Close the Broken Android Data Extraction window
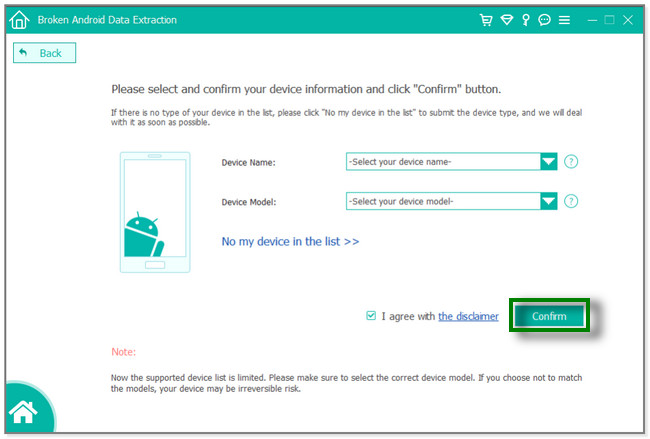This screenshot has height=439, width=650. tap(628, 19)
